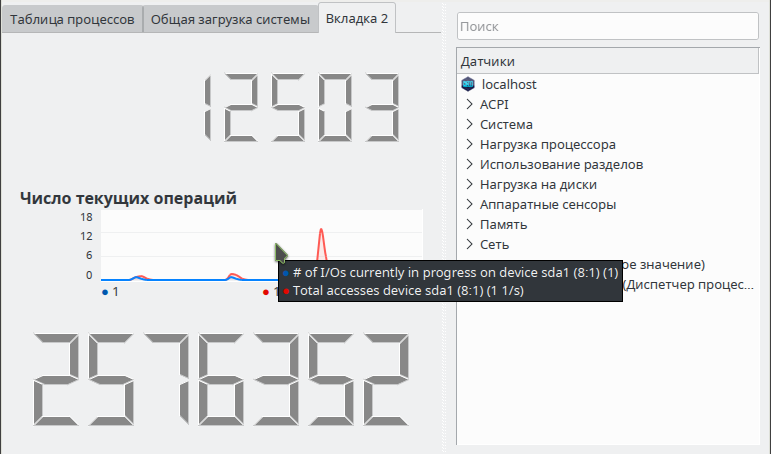The height and width of the screenshot is (454, 771).
Task: Expand the Память sensor group
Action: tap(470, 224)
